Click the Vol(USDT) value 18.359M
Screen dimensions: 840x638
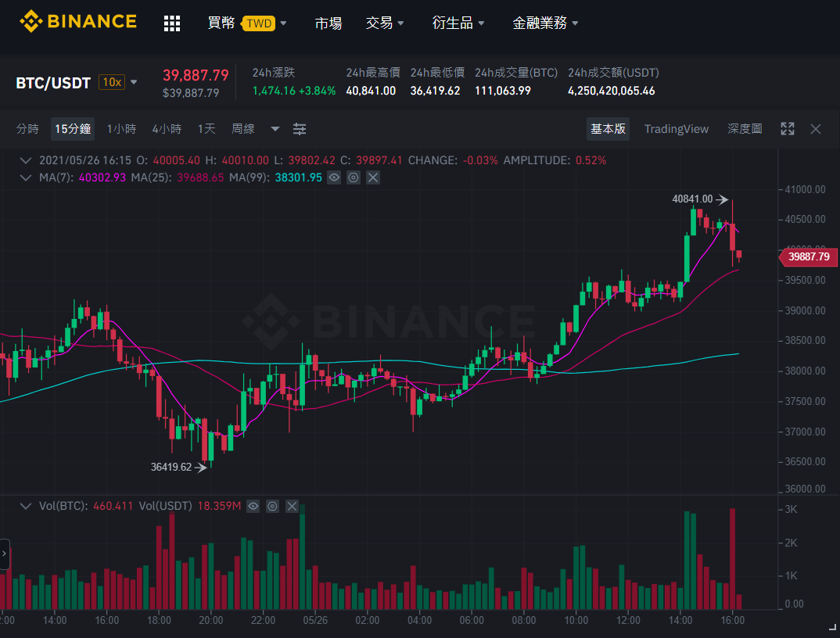coord(219,506)
